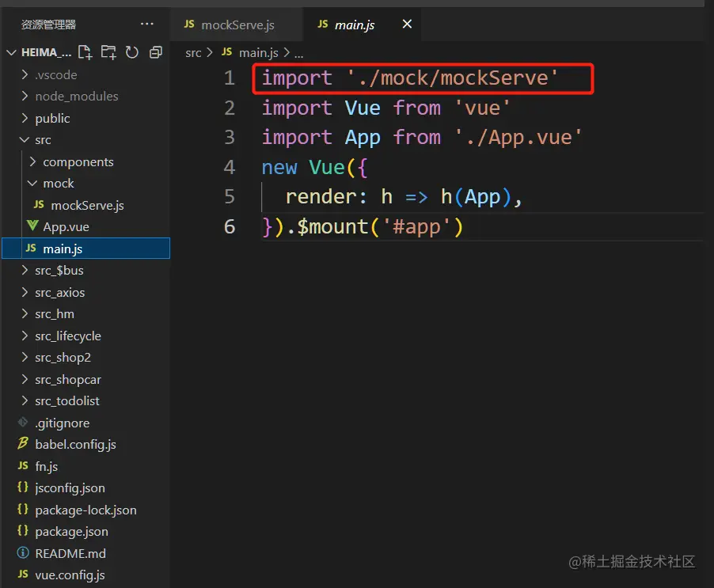Click the JS icon in mockServe.js tab

(x=189, y=24)
